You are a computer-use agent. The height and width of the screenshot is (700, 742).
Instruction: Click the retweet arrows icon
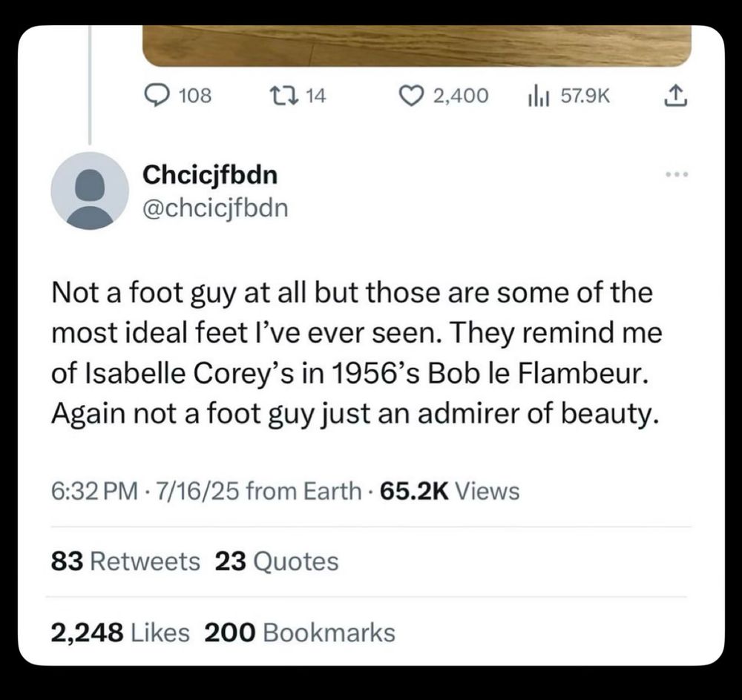(x=286, y=95)
